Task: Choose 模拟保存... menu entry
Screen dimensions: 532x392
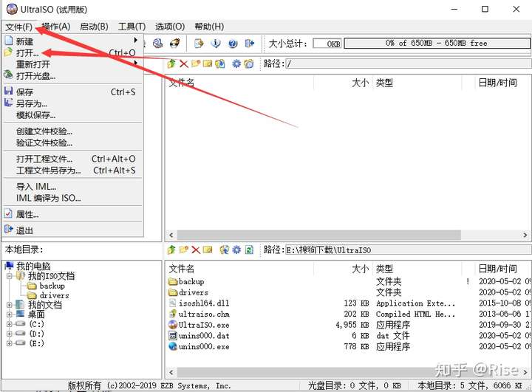Action: click(72, 115)
